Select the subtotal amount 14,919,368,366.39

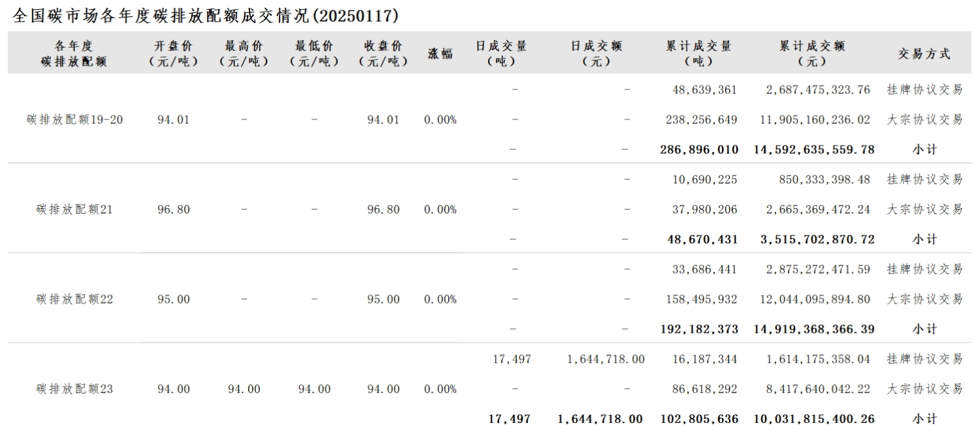(814, 329)
